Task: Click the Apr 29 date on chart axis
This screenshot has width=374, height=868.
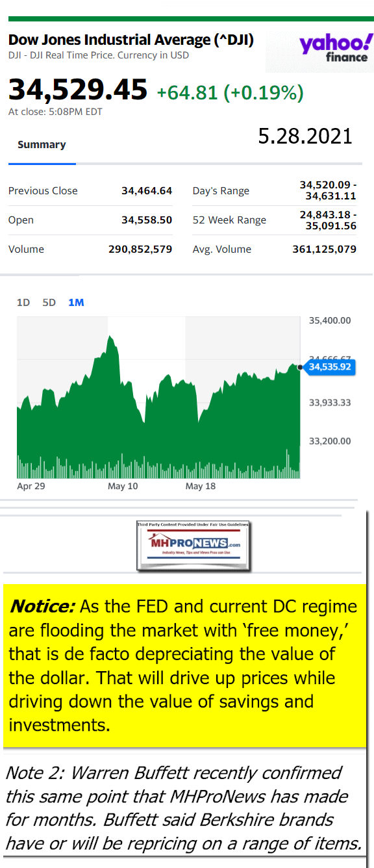Action: [31, 486]
